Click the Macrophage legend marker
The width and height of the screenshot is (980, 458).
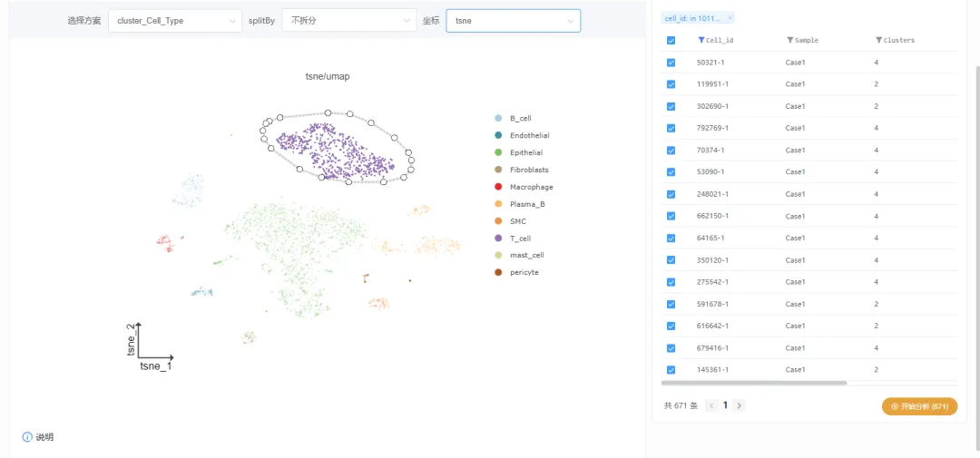pyautogui.click(x=497, y=187)
